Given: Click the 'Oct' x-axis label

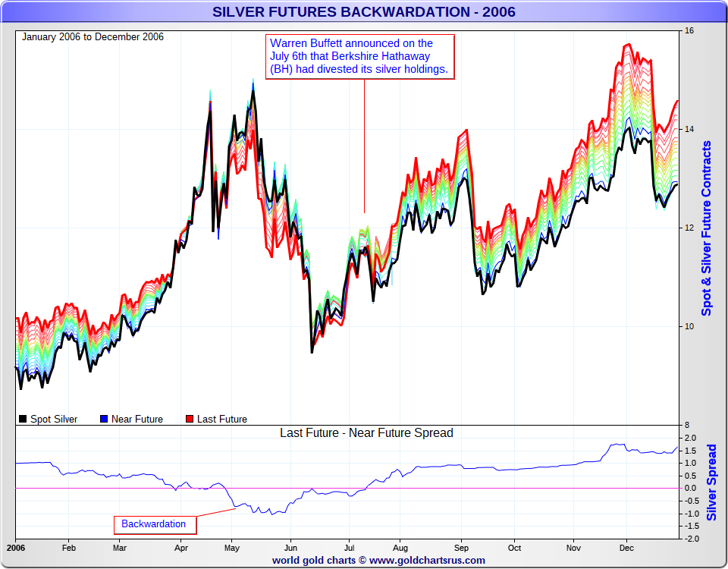Looking at the screenshot, I should 514,548.
